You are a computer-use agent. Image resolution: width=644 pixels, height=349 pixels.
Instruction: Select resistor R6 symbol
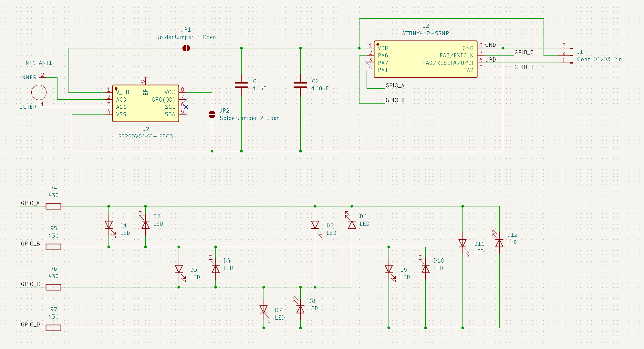(x=53, y=287)
